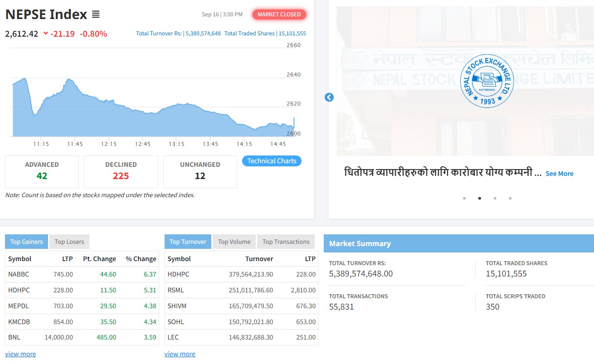Click the red down-arrow change indicator

pyautogui.click(x=46, y=34)
